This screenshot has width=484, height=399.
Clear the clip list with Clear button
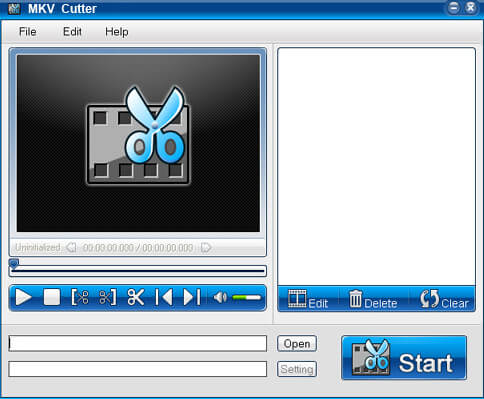click(x=444, y=299)
